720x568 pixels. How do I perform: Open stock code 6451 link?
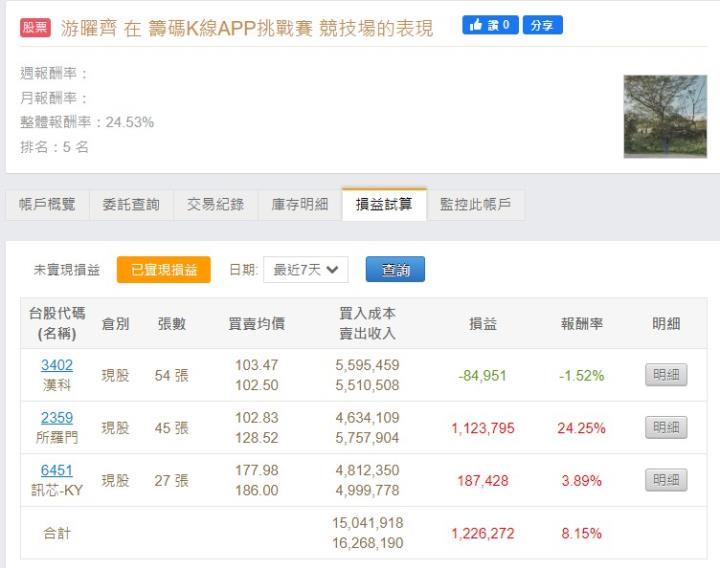pyautogui.click(x=57, y=470)
